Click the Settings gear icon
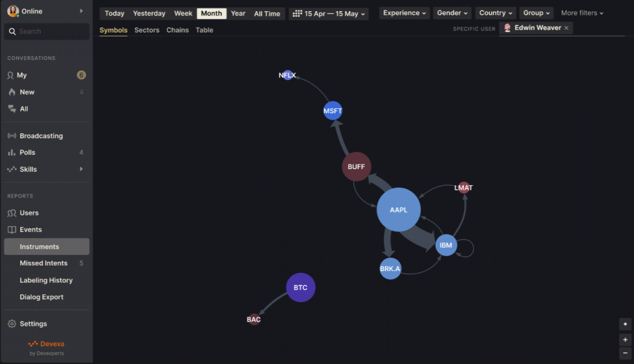The image size is (634, 364). [12, 324]
